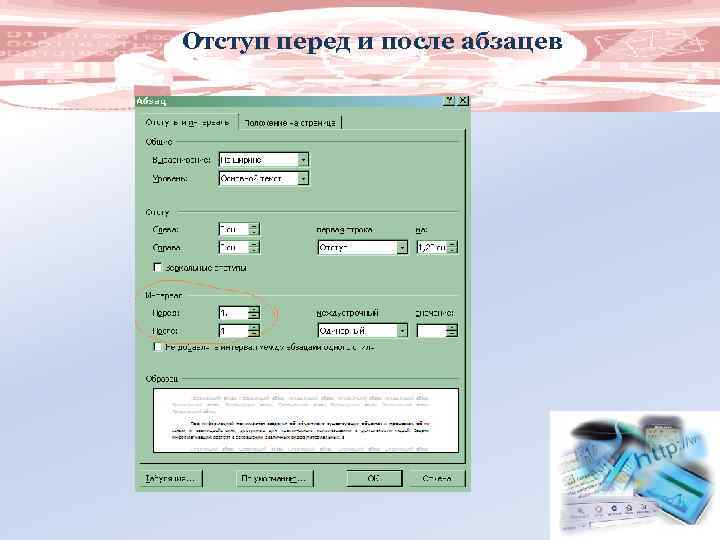Adjust the значение spinner arrows
This screenshot has height=540, width=720.
452,331
